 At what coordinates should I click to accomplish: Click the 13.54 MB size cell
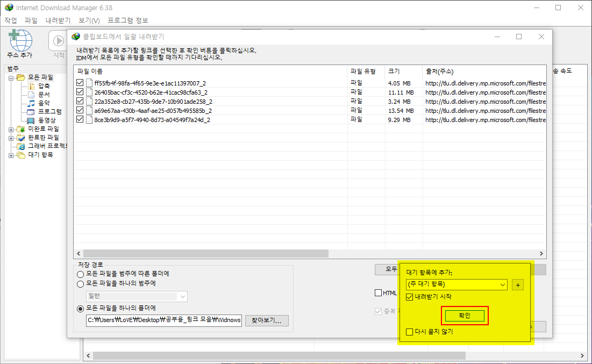[x=401, y=111]
